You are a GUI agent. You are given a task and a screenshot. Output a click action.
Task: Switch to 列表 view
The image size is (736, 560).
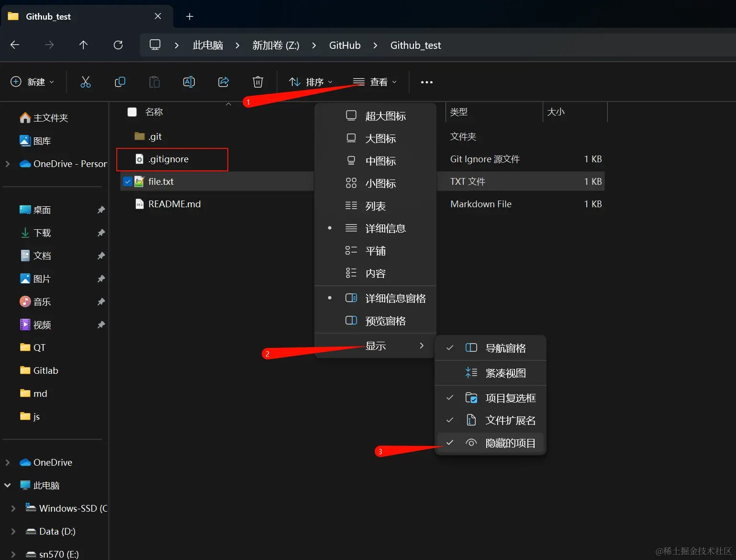click(376, 206)
